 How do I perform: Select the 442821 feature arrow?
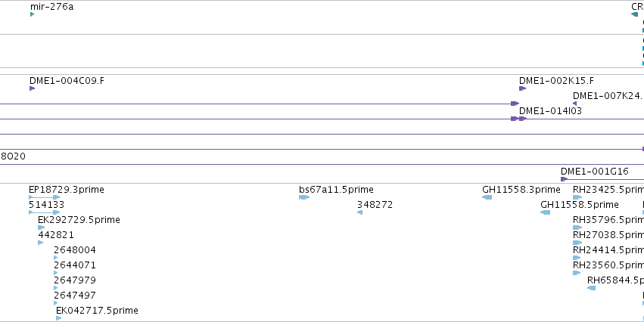[x=41, y=243]
